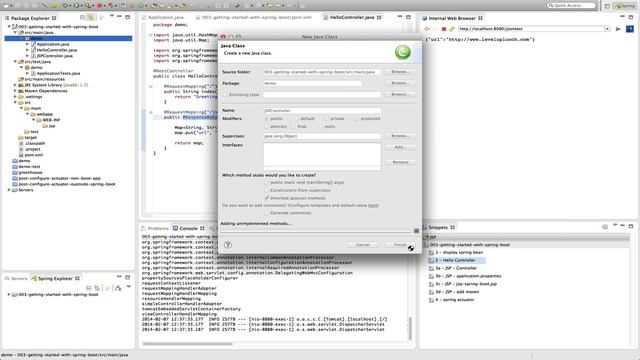
Task: Toggle Link with Editor in Package Explorer
Action: (x=91, y=18)
